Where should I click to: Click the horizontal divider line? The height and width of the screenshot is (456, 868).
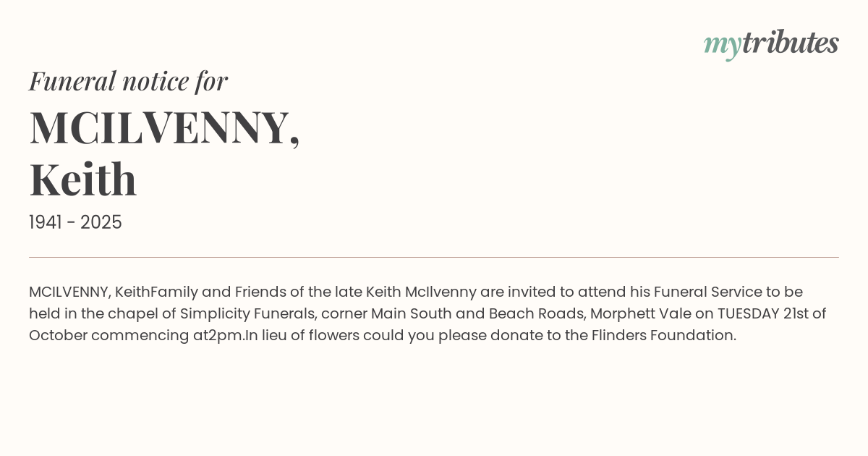pos(434,257)
